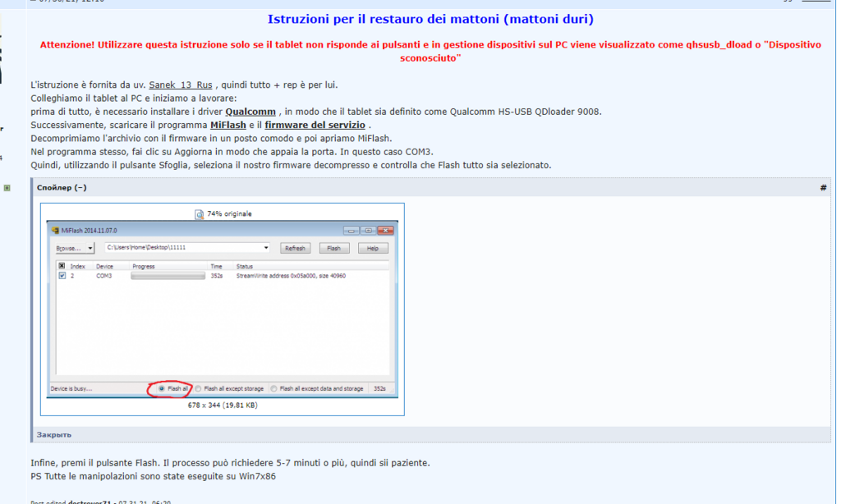This screenshot has height=504, width=841.
Task: Click the Index column header
Action: 78,267
